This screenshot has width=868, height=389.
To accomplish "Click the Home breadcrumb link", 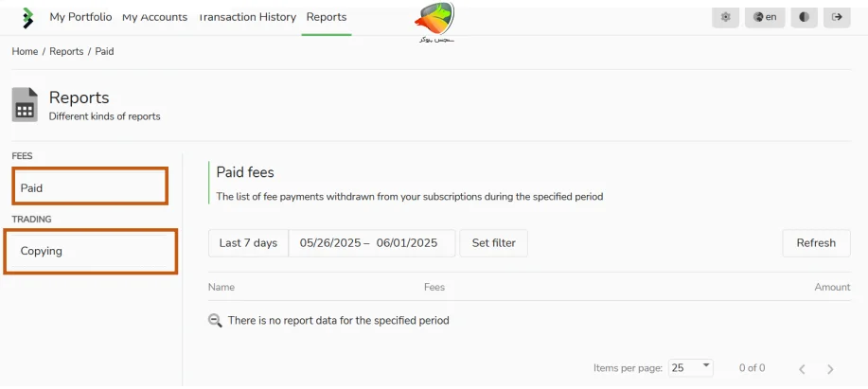I will point(25,51).
